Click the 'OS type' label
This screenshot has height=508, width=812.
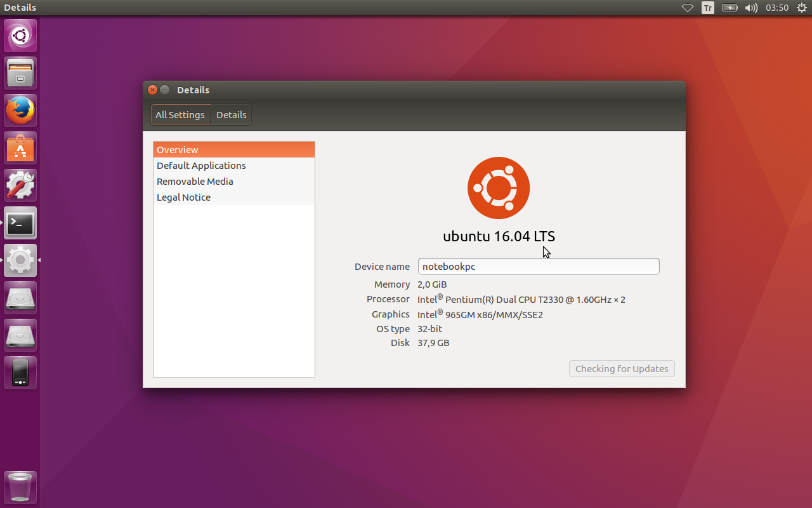click(x=393, y=329)
